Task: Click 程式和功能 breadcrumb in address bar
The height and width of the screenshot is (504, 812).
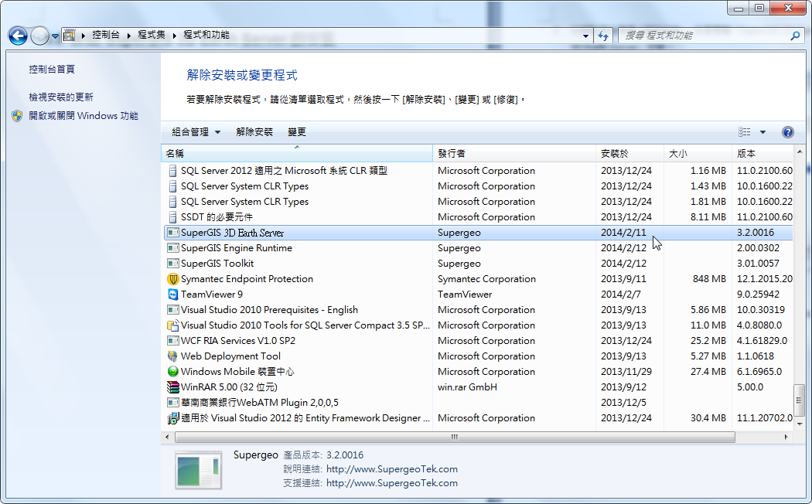Action: coord(206,35)
